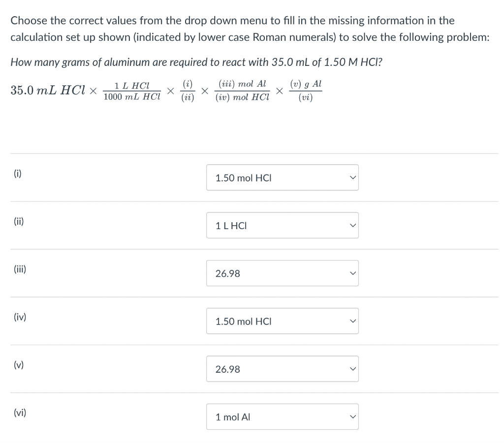
Task: Click the (ii) row label
Action: point(19,222)
